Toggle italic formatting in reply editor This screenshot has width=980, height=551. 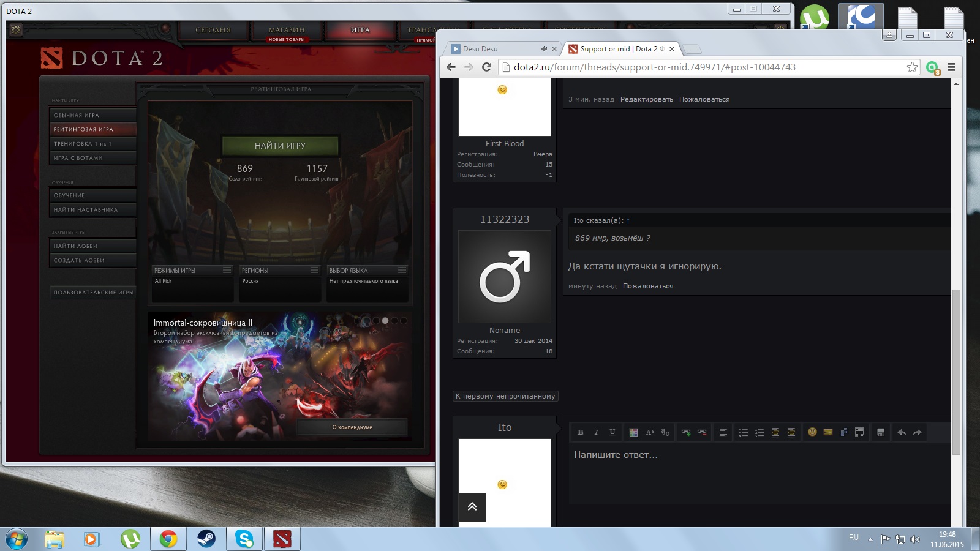(597, 432)
